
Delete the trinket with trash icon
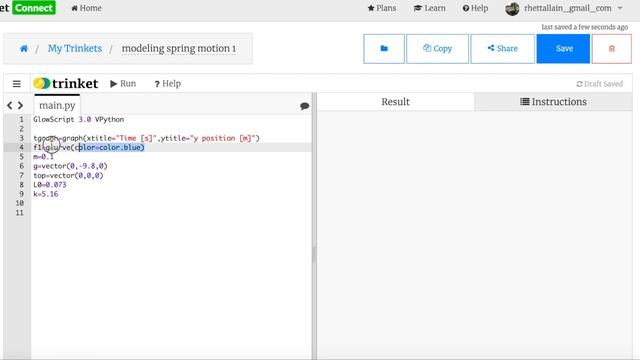click(x=611, y=49)
